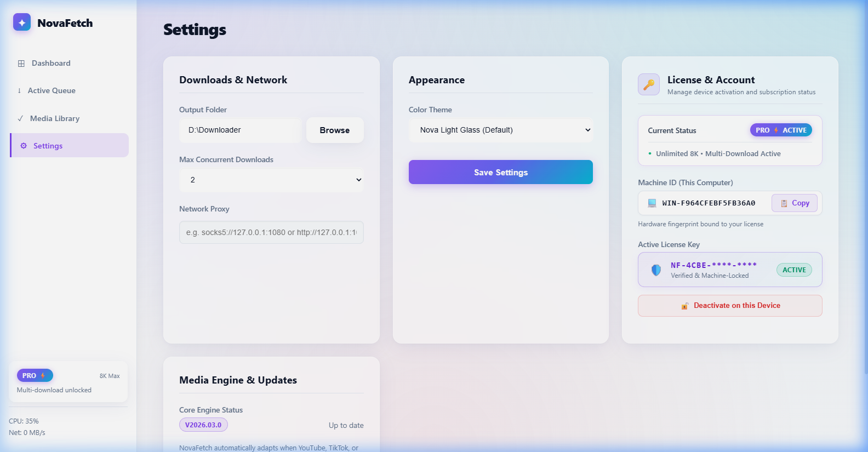This screenshot has width=868, height=452.
Task: Click the green ACTIVE license badge
Action: tap(794, 270)
